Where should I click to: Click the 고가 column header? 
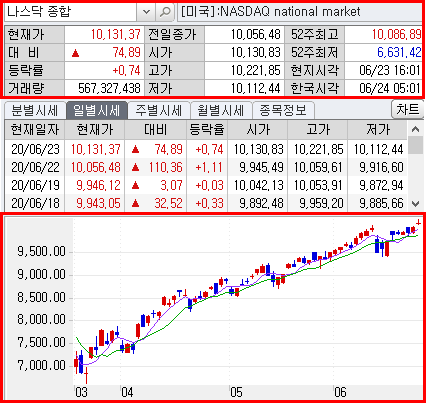point(318,130)
